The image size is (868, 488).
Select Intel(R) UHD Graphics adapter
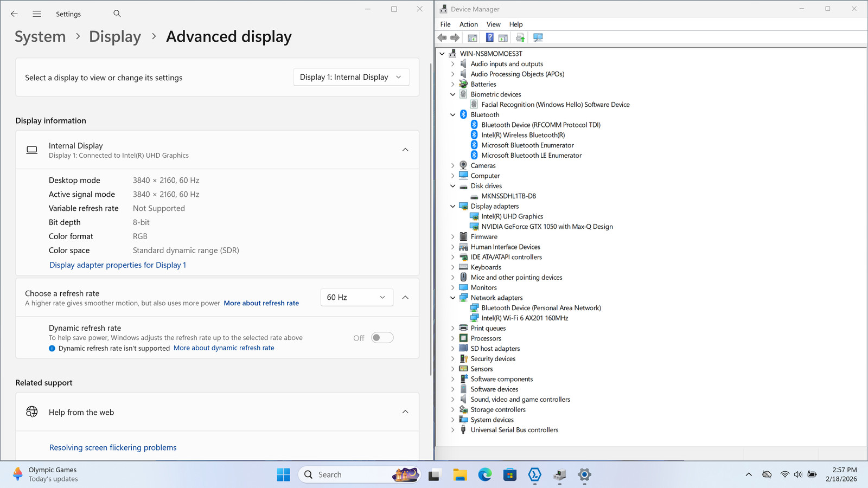click(512, 216)
